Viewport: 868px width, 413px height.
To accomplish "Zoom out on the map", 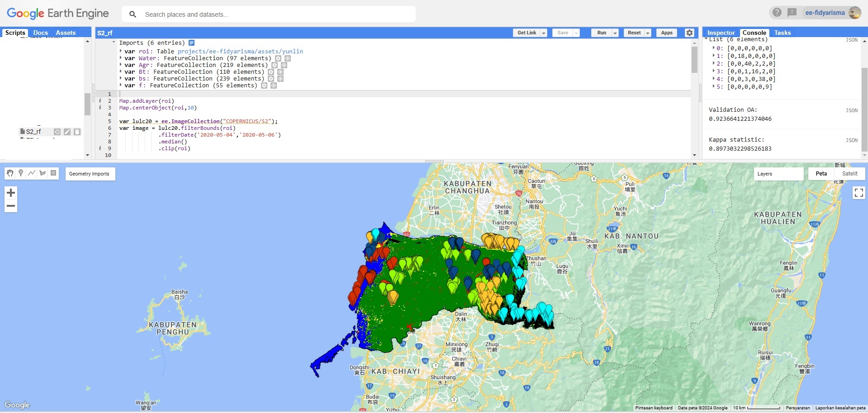I will click(11, 206).
